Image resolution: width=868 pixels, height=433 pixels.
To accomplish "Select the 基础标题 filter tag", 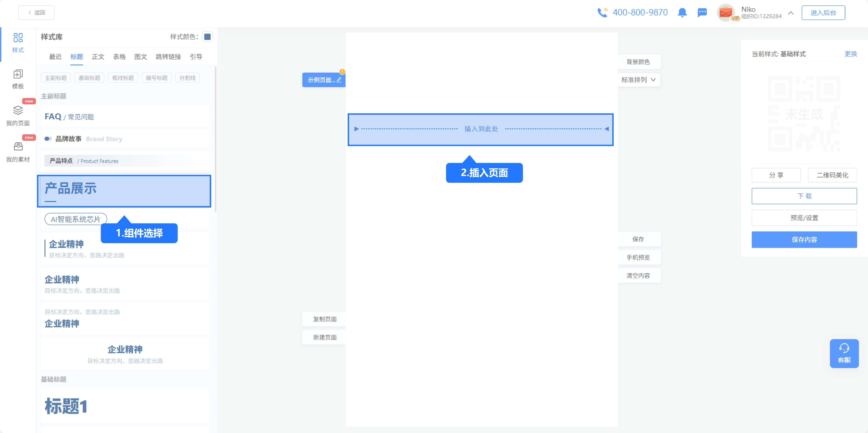I will [x=89, y=78].
